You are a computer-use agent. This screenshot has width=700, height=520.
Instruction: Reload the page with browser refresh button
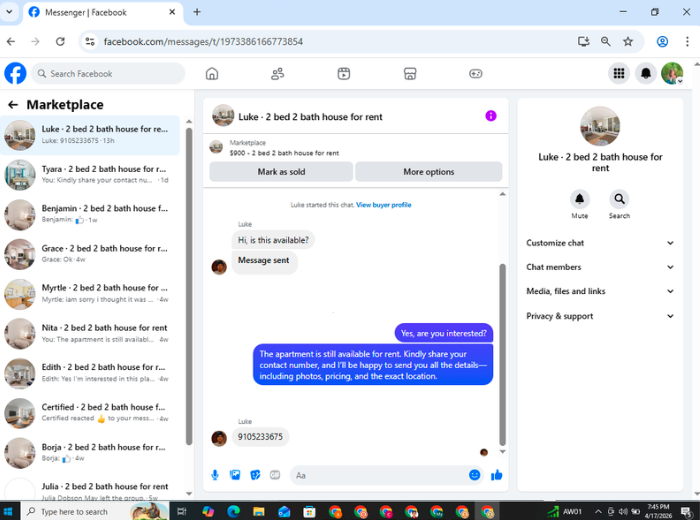60,42
